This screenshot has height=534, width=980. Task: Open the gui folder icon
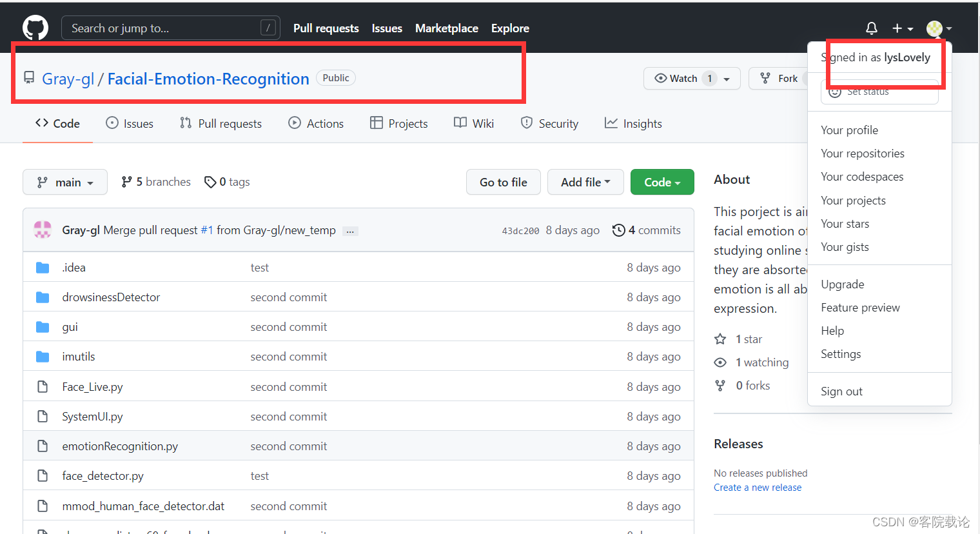pyautogui.click(x=43, y=326)
